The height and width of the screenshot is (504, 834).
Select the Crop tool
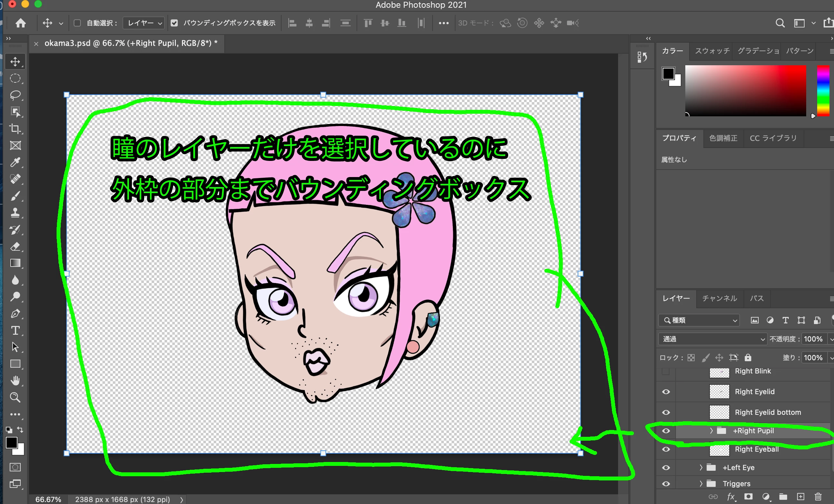click(x=15, y=129)
